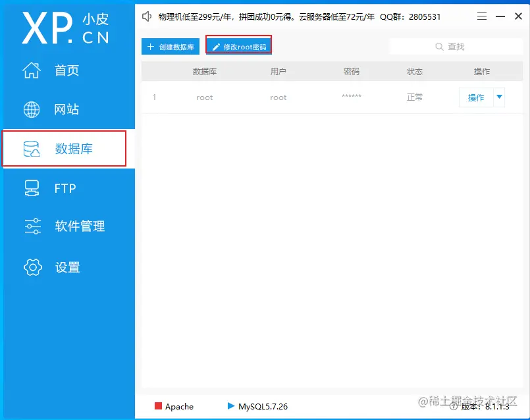Viewport: 530px width, 420px height.
Task: Click the row number 1 cell
Action: 154,97
